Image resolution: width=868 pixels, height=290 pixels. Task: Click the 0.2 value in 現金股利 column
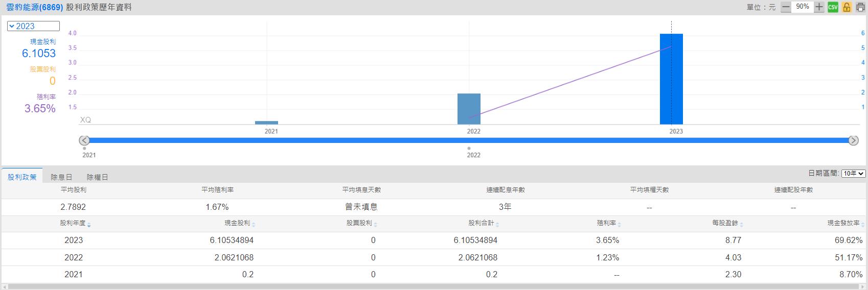(x=248, y=274)
